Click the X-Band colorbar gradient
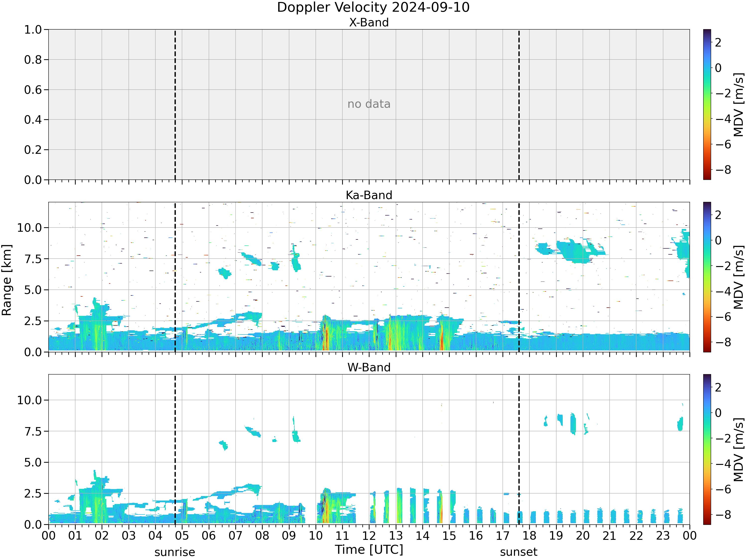Screen dimensions: 747x560 (707, 104)
